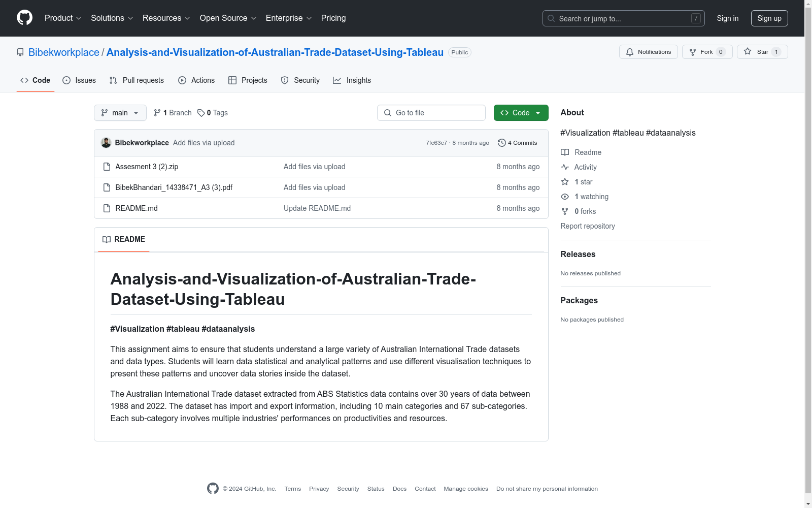Click the star count badge

(x=776, y=52)
